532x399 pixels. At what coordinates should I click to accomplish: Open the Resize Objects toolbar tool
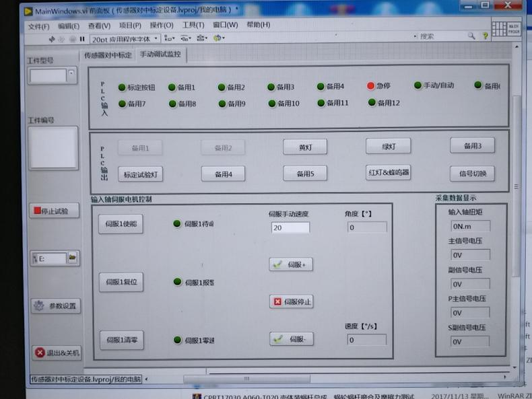point(202,38)
